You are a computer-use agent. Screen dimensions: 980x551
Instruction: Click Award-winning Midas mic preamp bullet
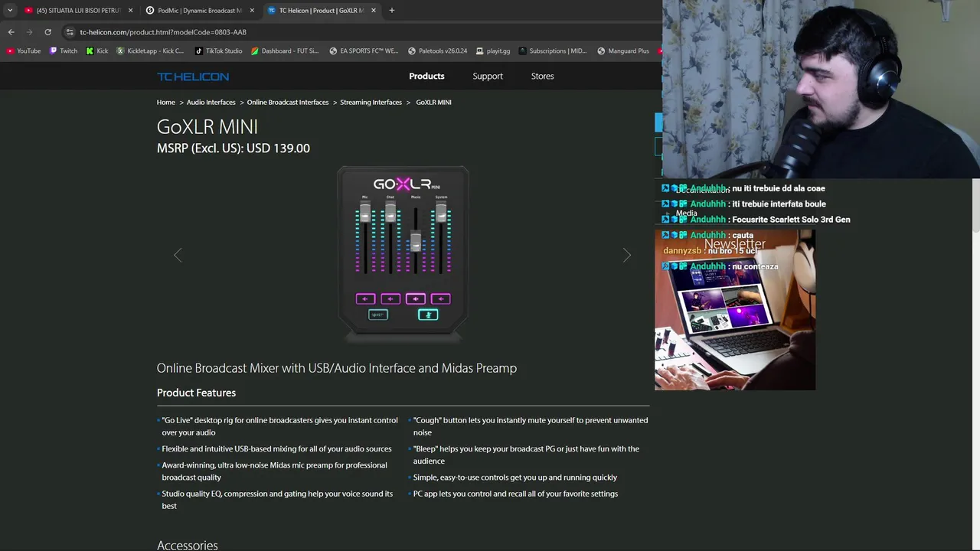(274, 471)
